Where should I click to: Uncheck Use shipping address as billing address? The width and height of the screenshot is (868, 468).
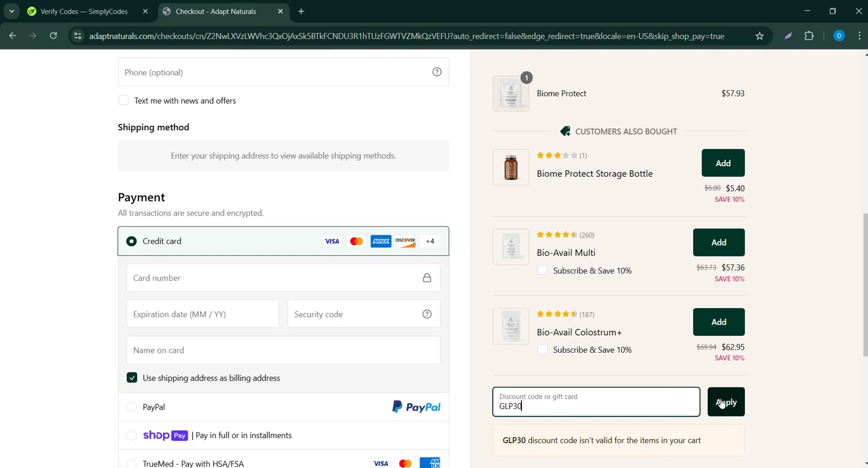click(x=132, y=378)
